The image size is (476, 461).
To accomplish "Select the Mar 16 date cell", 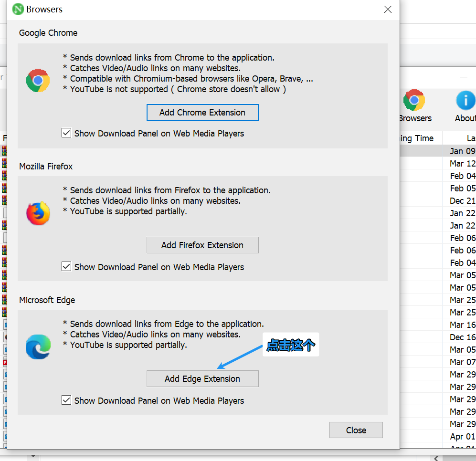I will coord(462,325).
